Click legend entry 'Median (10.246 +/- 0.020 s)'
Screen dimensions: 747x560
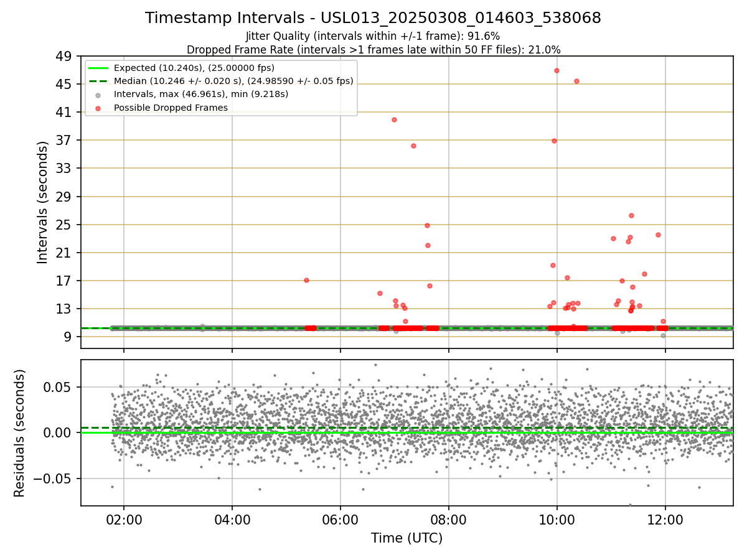tap(233, 81)
